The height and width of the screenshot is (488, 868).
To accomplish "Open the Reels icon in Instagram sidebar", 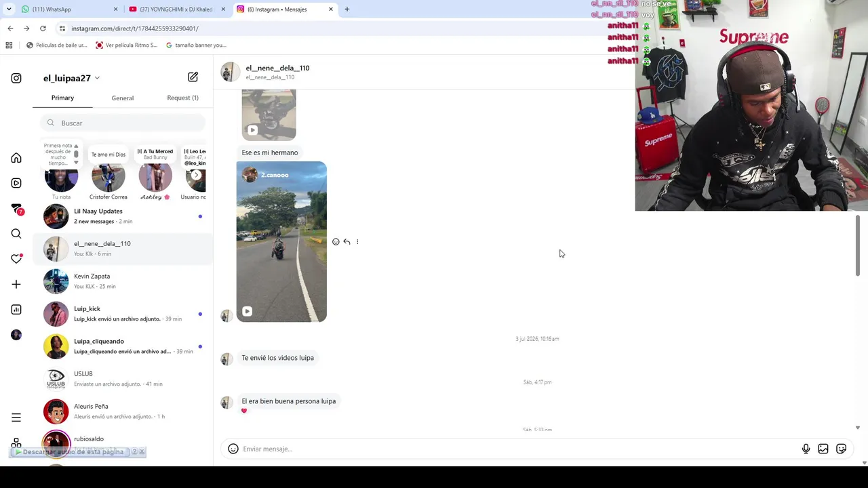I will (16, 183).
